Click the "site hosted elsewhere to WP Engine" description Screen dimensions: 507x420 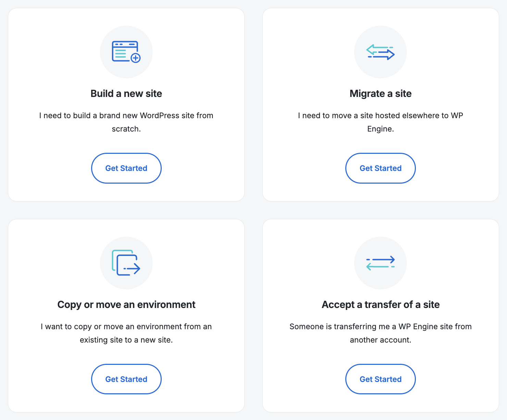click(x=380, y=122)
